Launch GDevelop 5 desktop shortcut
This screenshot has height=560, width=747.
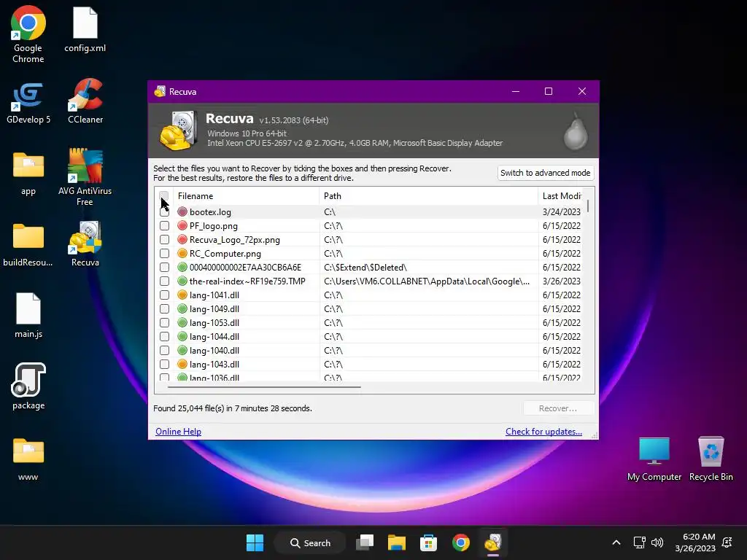(x=28, y=102)
